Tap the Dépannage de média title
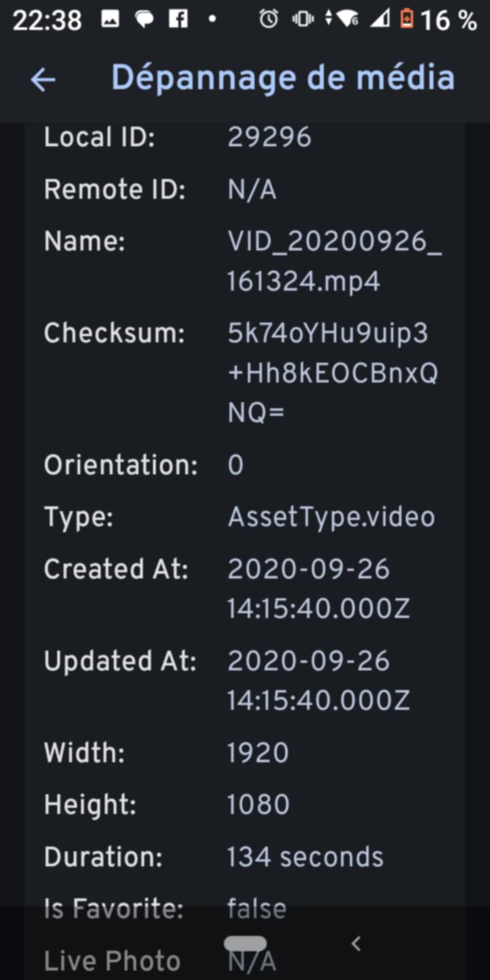Viewport: 490px width, 980px height. click(x=282, y=78)
